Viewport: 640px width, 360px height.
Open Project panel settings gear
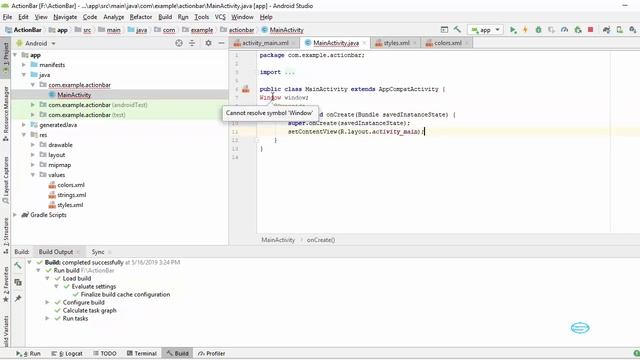click(x=208, y=43)
